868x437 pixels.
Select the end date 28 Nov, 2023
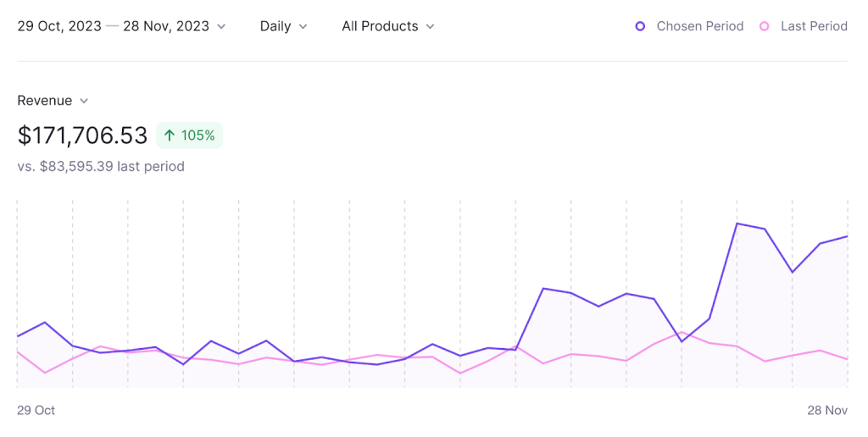click(x=166, y=26)
